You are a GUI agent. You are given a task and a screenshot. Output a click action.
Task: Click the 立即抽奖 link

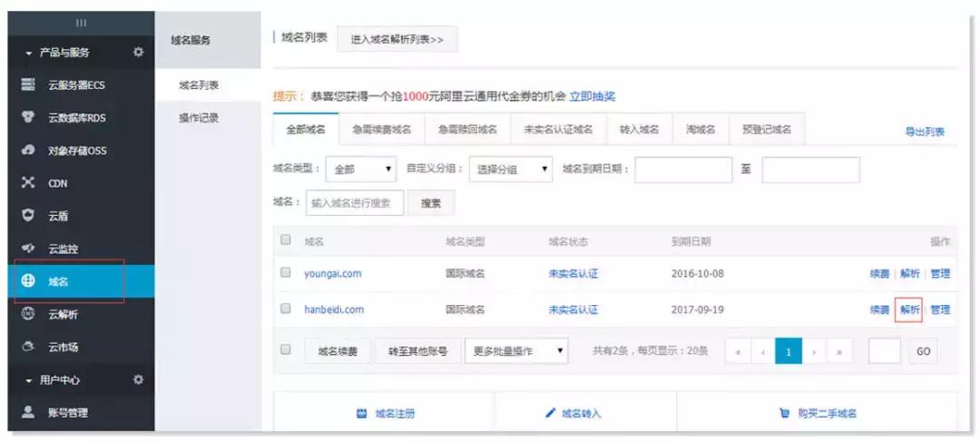(592, 96)
